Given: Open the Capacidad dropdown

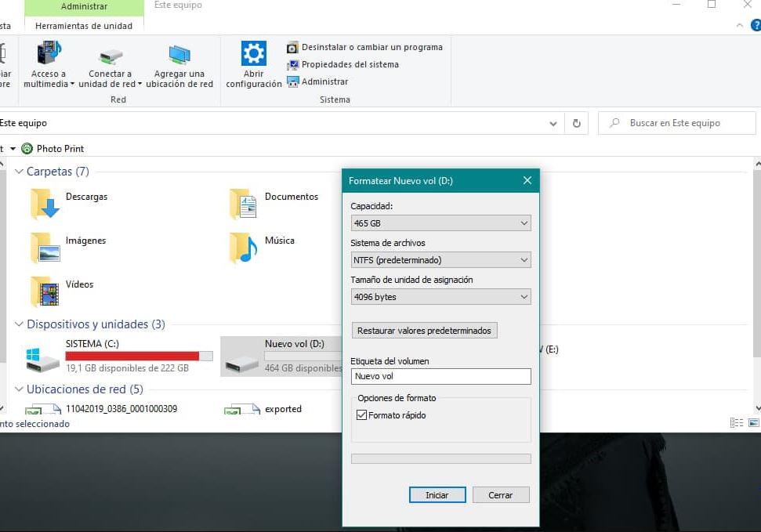Looking at the screenshot, I should (x=440, y=223).
